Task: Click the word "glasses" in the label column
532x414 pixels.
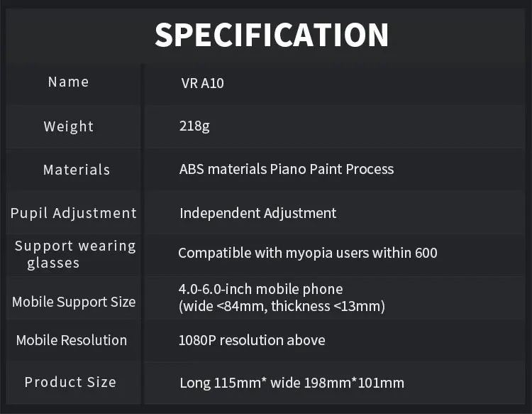Action: click(x=53, y=263)
